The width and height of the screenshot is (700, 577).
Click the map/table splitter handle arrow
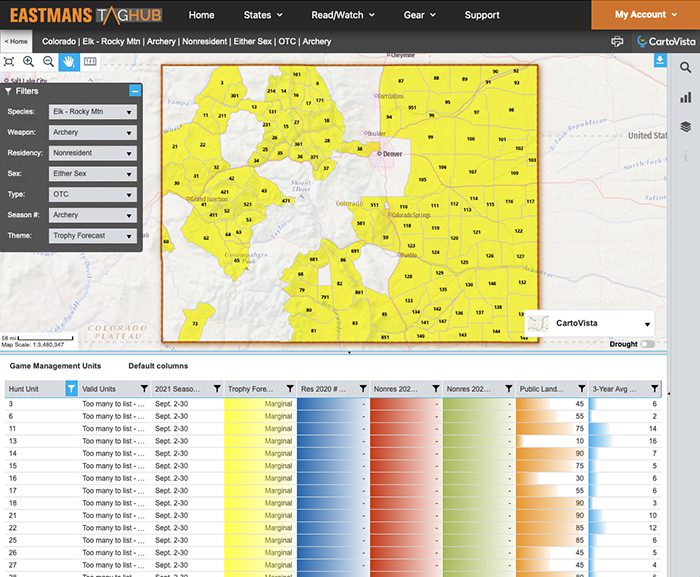pos(350,353)
